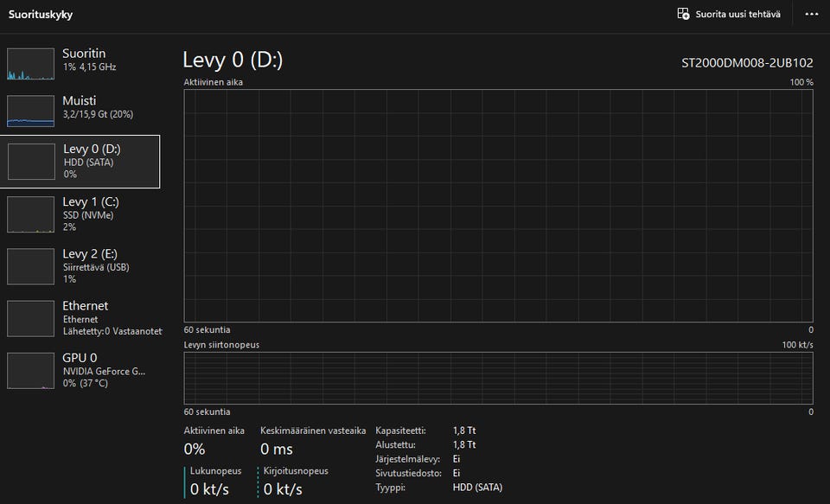Click the Suorita uusi tehtävä label
Image resolution: width=830 pixels, height=504 pixels.
737,15
